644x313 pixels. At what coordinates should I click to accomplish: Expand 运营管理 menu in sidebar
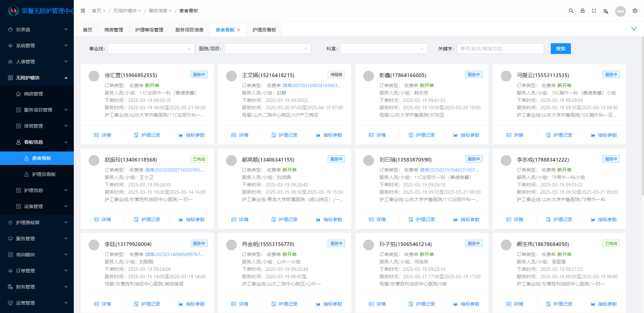click(x=37, y=303)
